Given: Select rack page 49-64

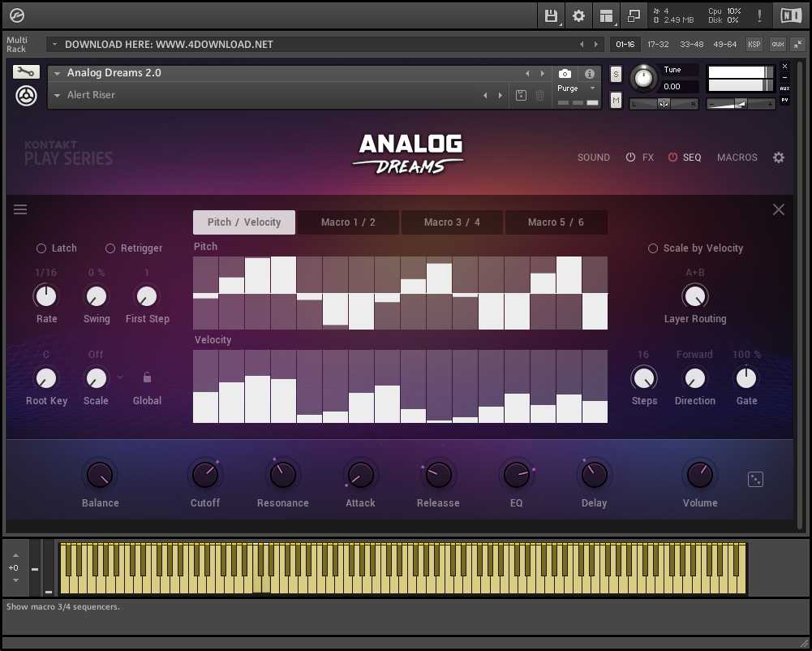Looking at the screenshot, I should tap(724, 44).
